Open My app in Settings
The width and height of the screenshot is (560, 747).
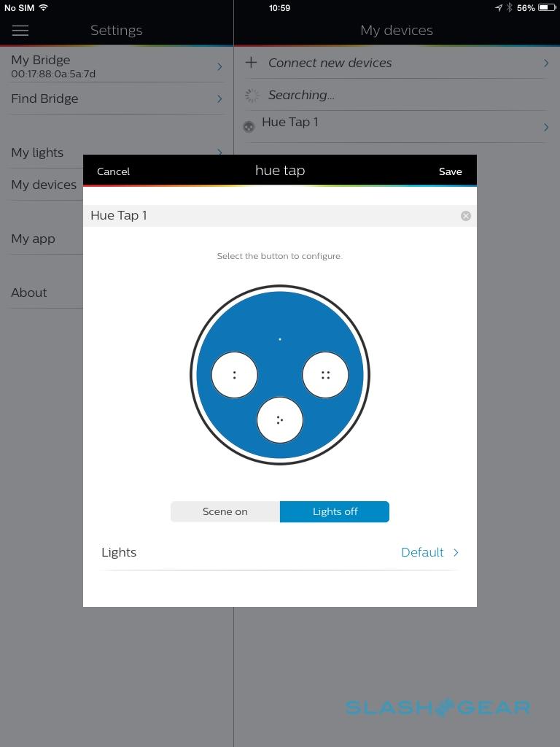(x=33, y=239)
